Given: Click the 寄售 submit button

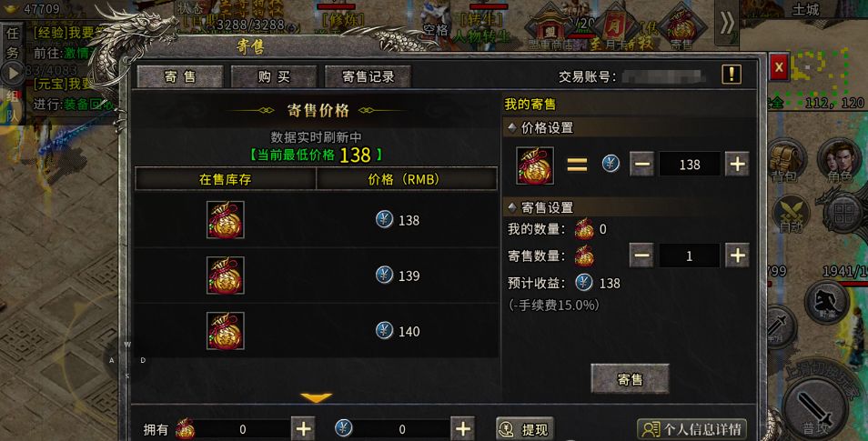Looking at the screenshot, I should (630, 379).
